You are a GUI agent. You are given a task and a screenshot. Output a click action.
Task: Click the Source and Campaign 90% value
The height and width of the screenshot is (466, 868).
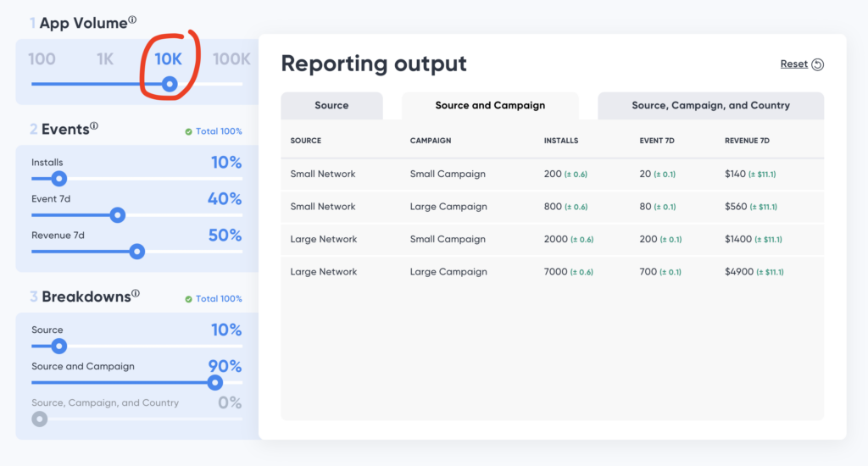pos(225,366)
